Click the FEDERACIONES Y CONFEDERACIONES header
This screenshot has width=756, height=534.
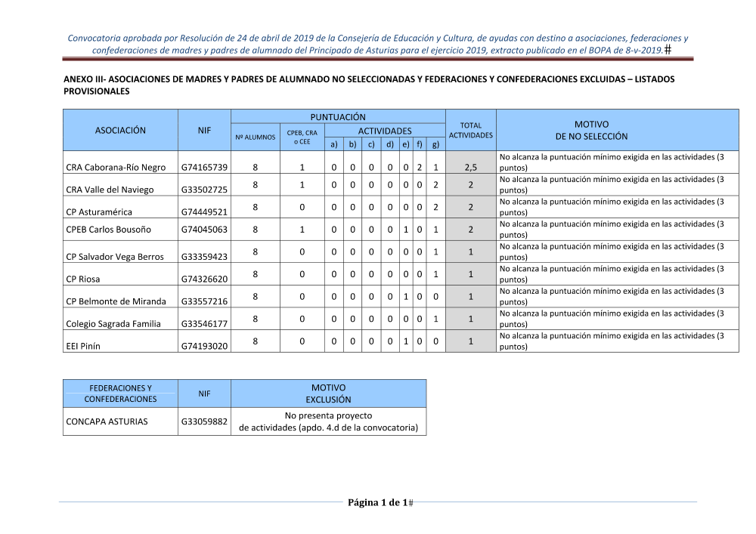120,394
